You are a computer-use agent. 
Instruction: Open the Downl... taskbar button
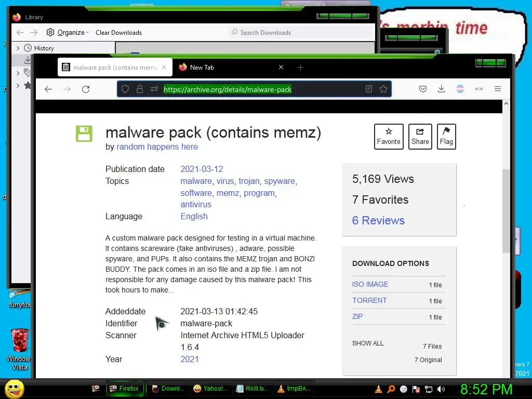pyautogui.click(x=168, y=389)
